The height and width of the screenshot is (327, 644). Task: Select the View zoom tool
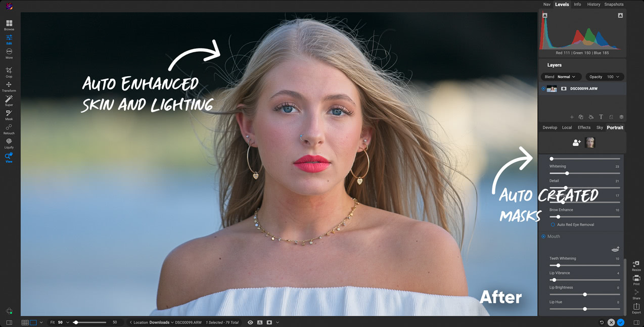point(9,157)
